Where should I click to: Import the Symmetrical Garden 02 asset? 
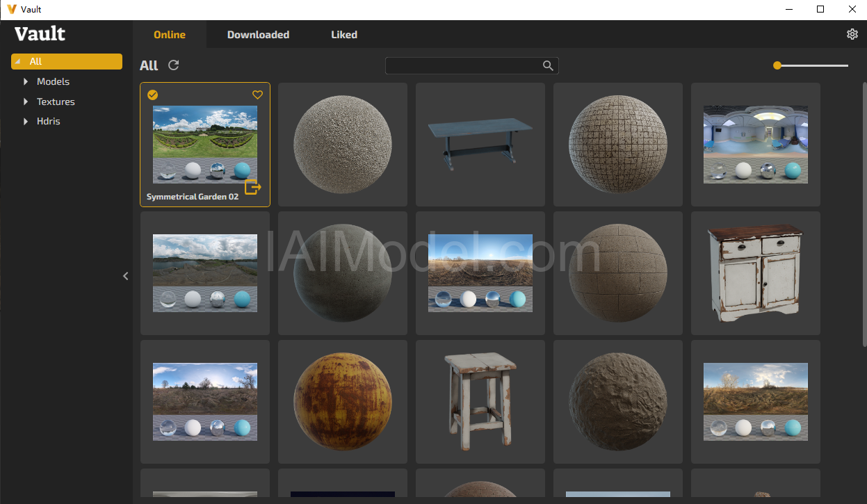coord(253,186)
